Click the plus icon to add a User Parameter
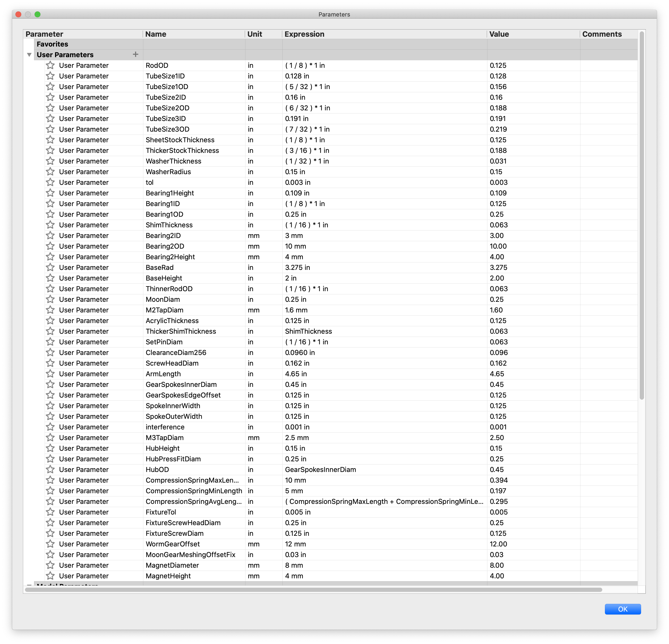 tap(136, 55)
